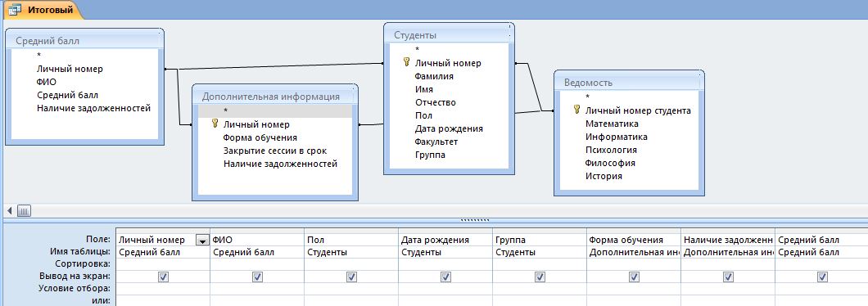Click the key icon in Студенты table
Image resolution: width=868 pixels, height=306 pixels.
coord(407,62)
